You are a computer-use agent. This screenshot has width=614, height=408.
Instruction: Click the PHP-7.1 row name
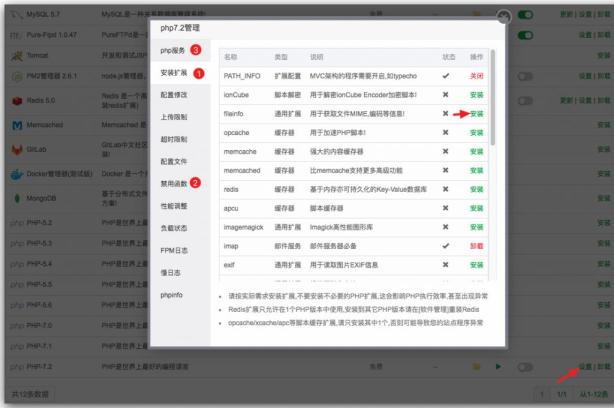click(39, 346)
